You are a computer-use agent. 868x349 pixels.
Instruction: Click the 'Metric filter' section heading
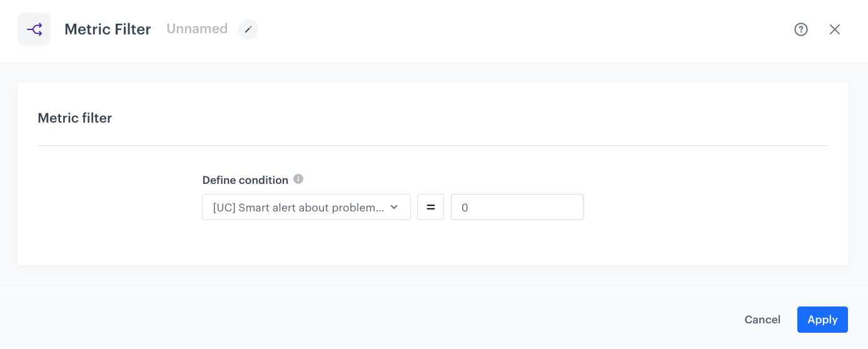74,118
